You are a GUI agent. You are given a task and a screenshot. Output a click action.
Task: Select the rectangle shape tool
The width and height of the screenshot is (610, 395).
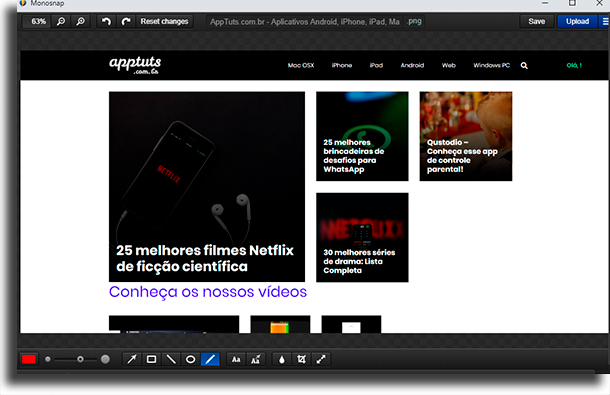point(151,359)
